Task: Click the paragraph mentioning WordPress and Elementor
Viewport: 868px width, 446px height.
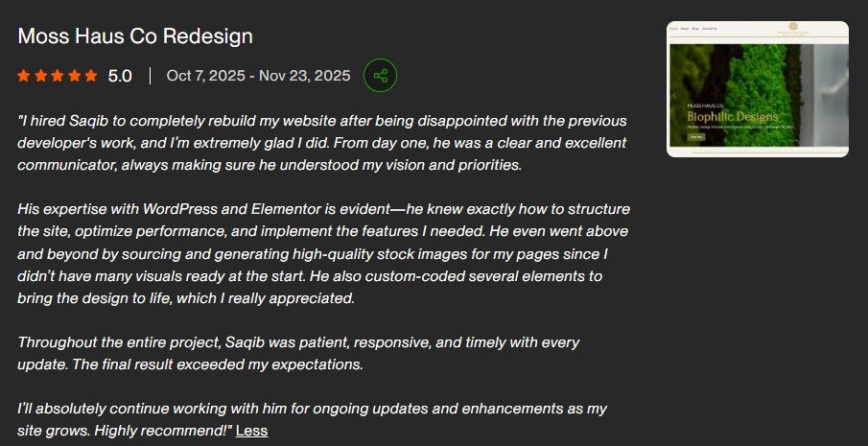Action: pyautogui.click(x=324, y=253)
